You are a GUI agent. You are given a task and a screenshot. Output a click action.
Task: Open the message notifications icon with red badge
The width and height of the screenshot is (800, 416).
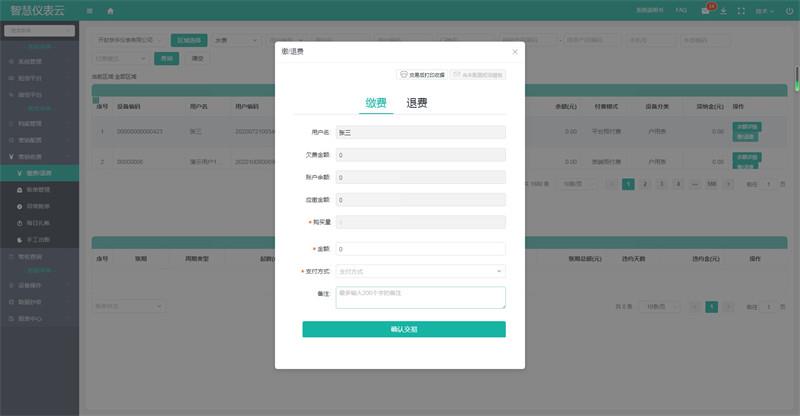[x=707, y=10]
